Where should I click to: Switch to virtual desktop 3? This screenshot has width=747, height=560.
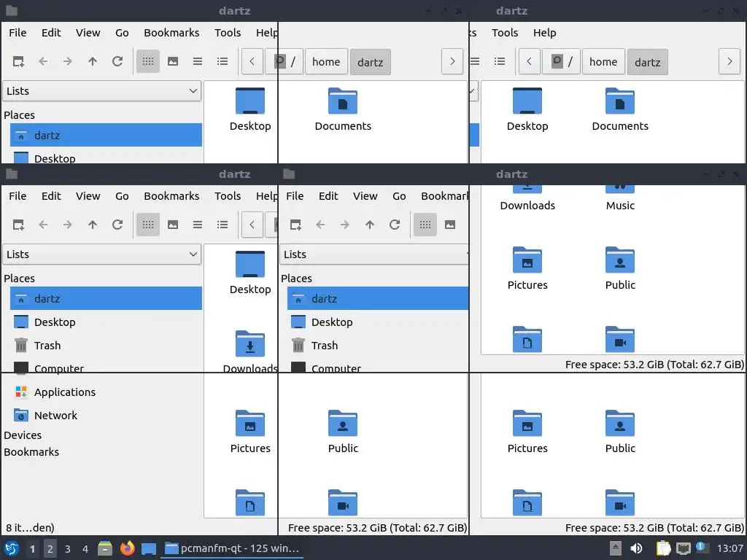[x=68, y=549]
